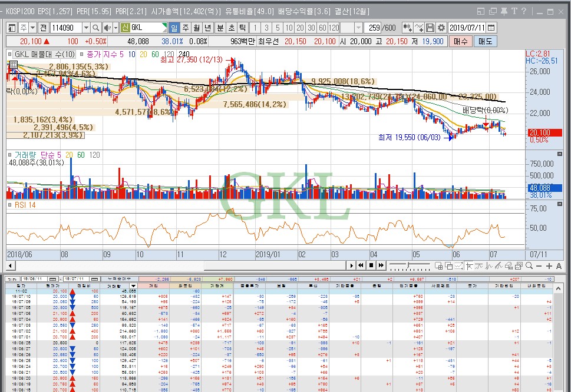Click the window layout icon in title bar
571x392 pixels.
[481, 11]
